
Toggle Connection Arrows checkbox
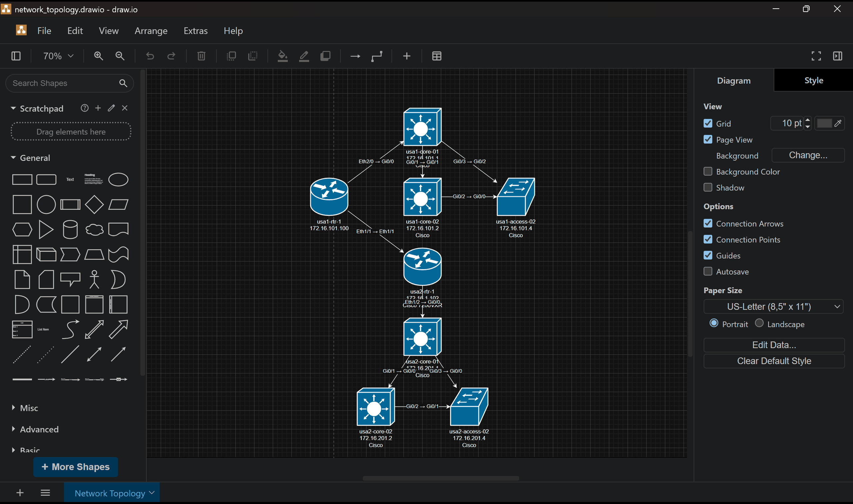[708, 223]
